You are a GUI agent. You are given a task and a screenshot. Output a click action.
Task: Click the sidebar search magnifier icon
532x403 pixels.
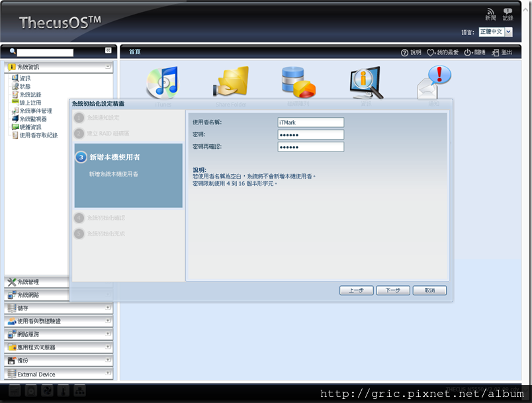click(x=13, y=52)
